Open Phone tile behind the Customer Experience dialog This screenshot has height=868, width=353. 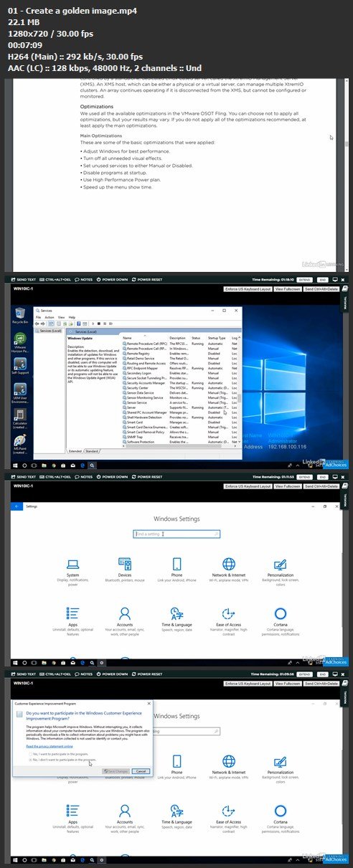176,766
